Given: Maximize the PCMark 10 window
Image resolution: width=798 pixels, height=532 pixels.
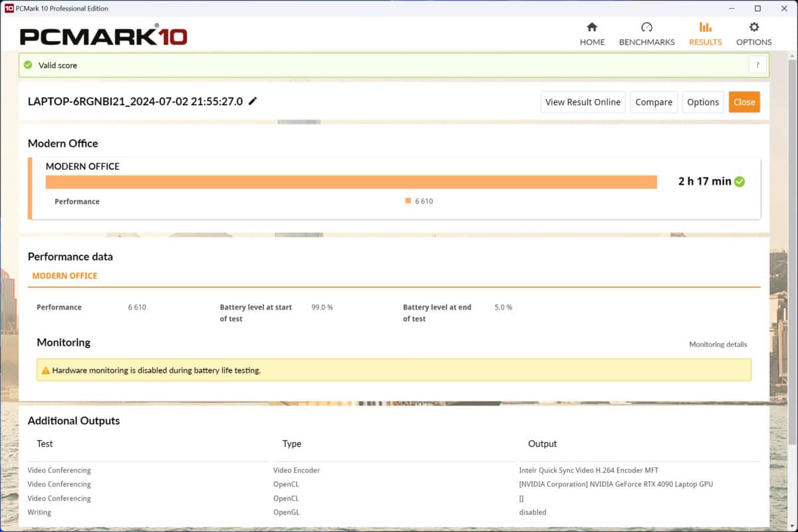Looking at the screenshot, I should (757, 9).
